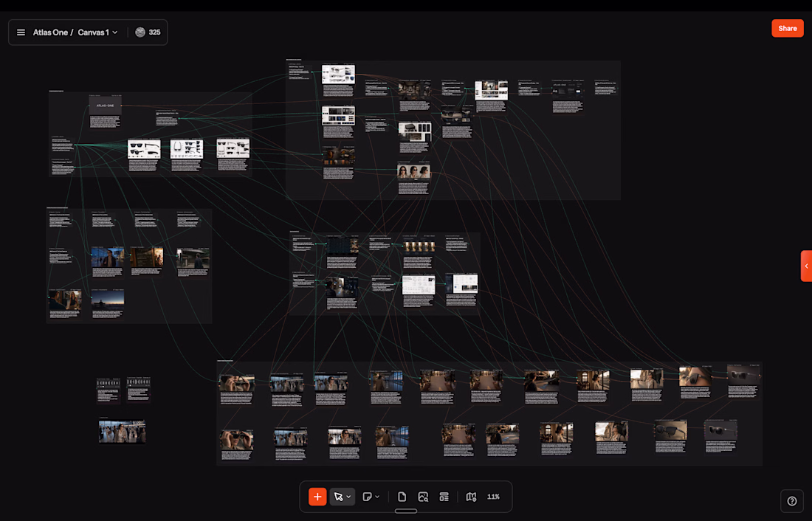Click the document page icon in toolbar
812x521 pixels.
tap(402, 497)
